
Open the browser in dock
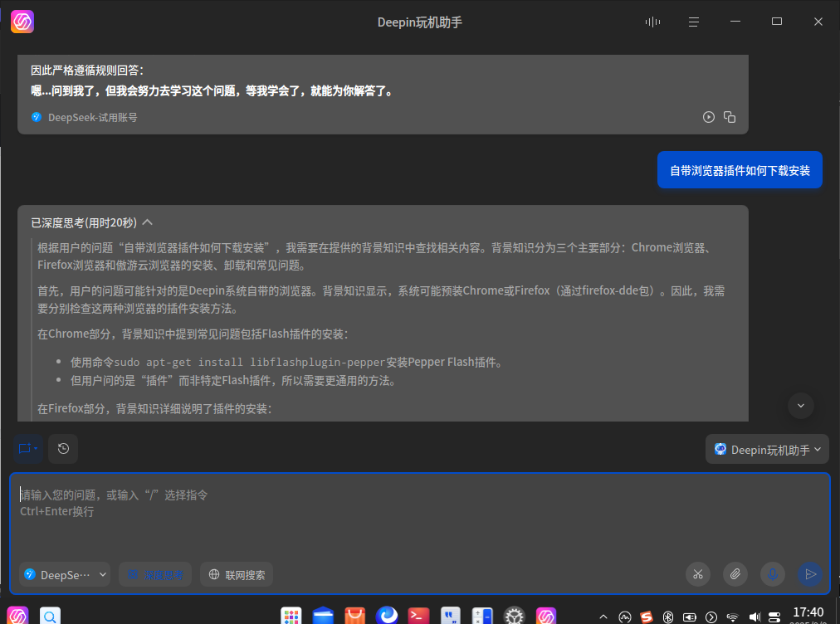pyautogui.click(x=387, y=616)
